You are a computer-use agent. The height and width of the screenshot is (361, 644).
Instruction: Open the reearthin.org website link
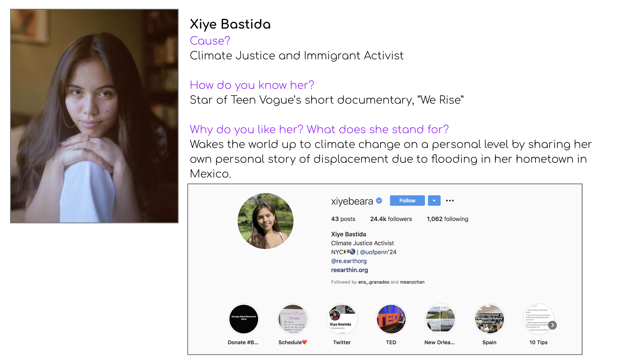(349, 270)
